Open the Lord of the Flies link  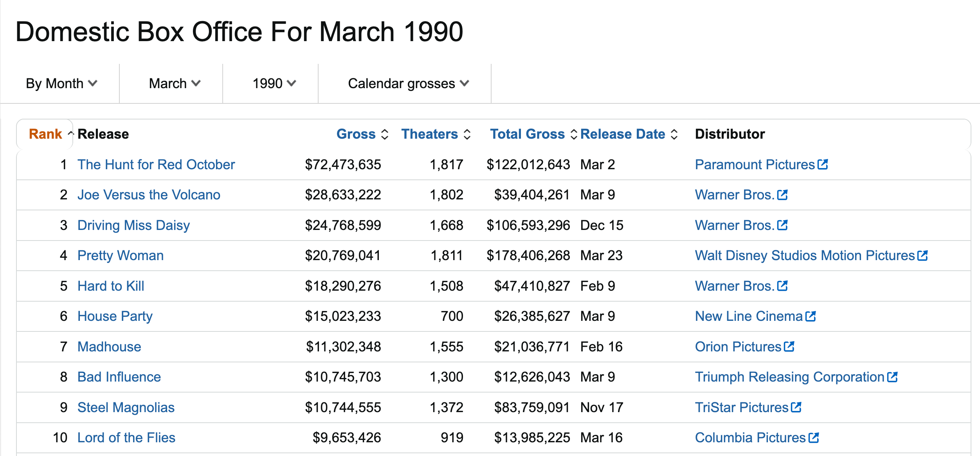tap(126, 438)
